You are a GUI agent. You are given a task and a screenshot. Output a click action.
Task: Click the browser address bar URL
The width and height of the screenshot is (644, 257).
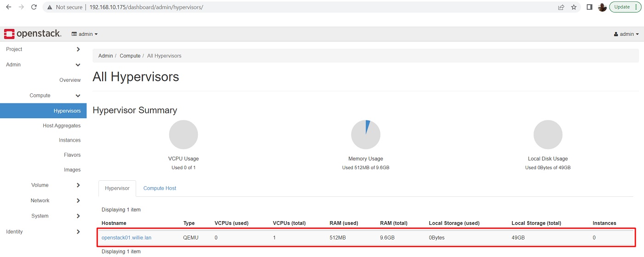[146, 7]
